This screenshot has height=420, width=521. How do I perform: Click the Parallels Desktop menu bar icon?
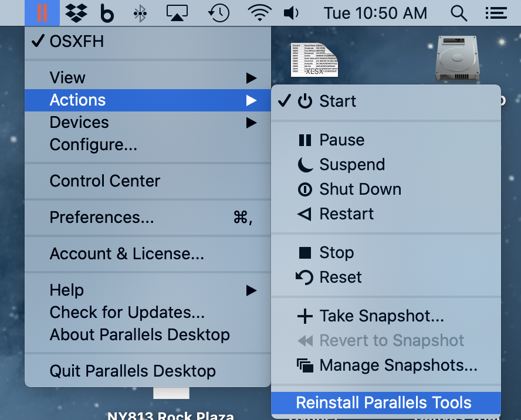pyautogui.click(x=42, y=13)
